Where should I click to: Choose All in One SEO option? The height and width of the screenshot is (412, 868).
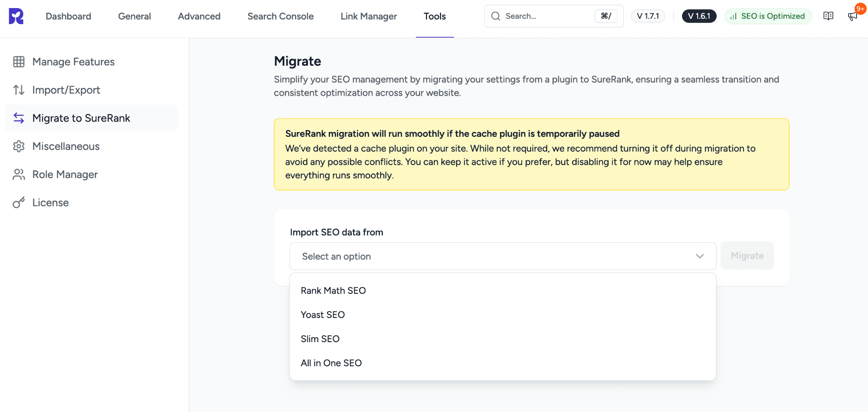click(503, 363)
